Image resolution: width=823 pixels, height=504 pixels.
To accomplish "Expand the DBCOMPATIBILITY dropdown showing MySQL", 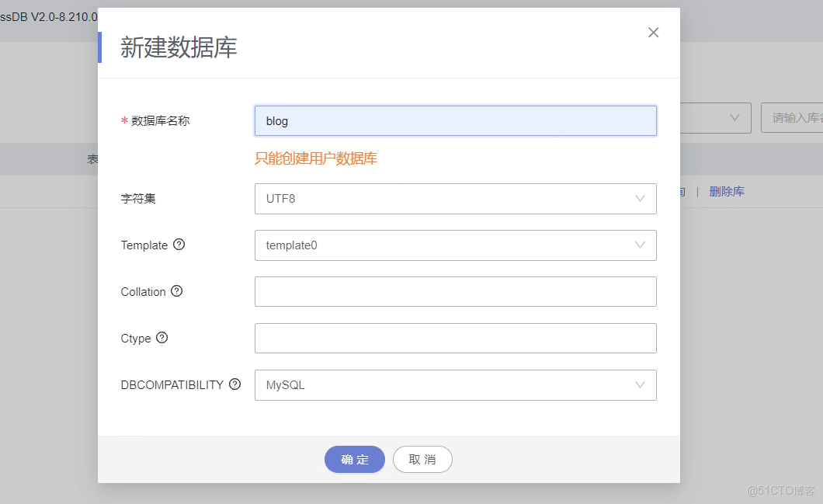I will coord(455,385).
